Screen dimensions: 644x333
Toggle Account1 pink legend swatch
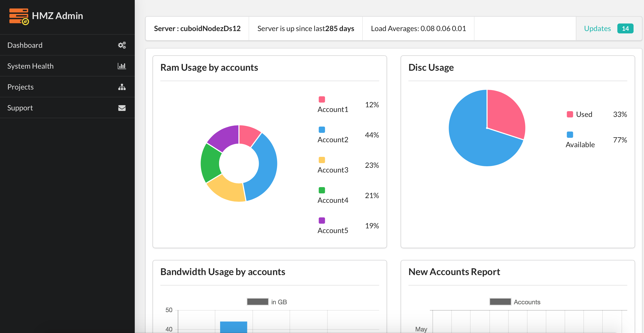[x=322, y=99]
